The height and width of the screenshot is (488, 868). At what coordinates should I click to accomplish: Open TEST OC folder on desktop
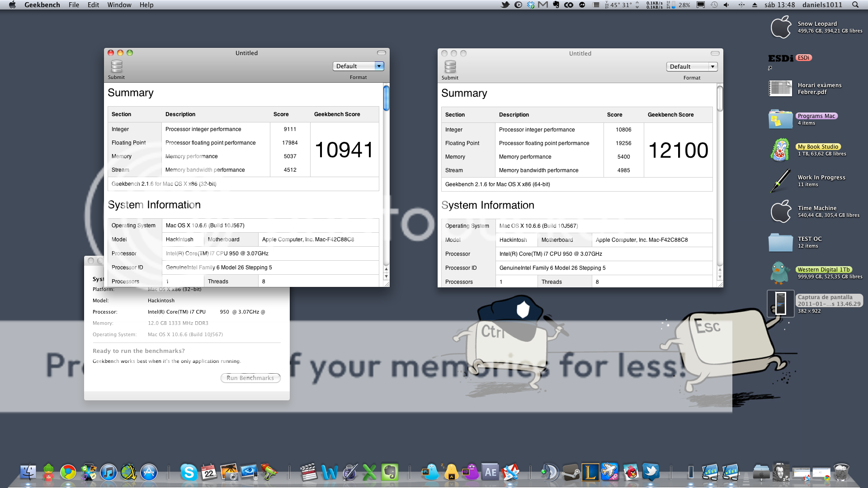(781, 242)
